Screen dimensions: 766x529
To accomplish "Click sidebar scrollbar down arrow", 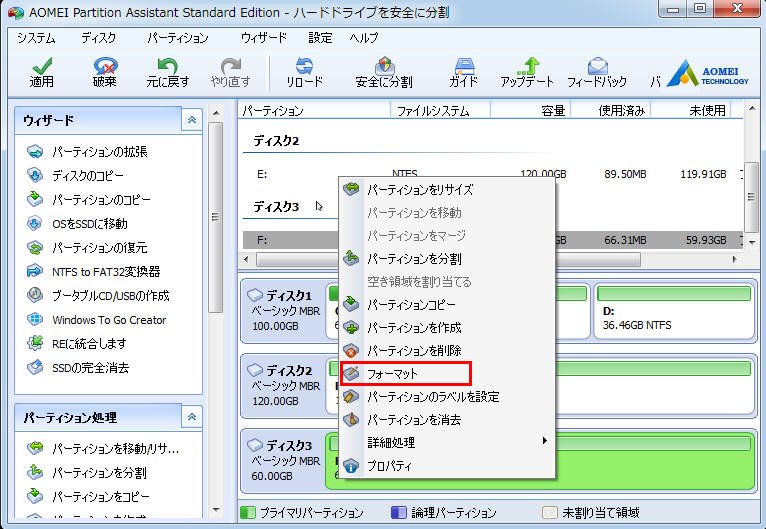I will pos(216,510).
